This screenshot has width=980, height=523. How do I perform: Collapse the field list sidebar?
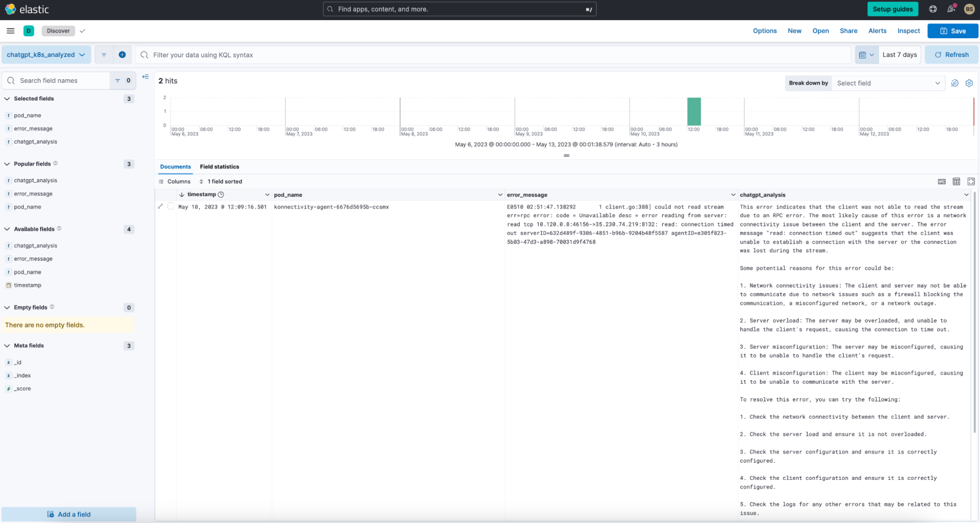click(x=146, y=77)
